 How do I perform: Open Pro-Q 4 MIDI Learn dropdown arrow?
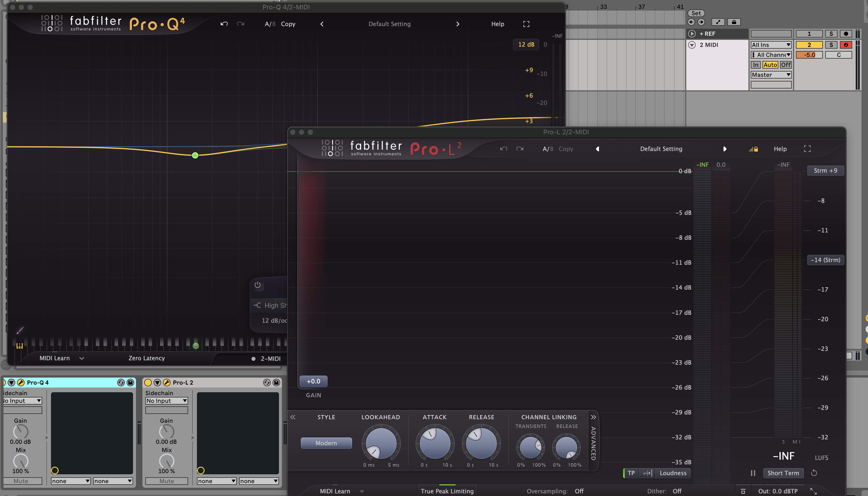(x=82, y=358)
